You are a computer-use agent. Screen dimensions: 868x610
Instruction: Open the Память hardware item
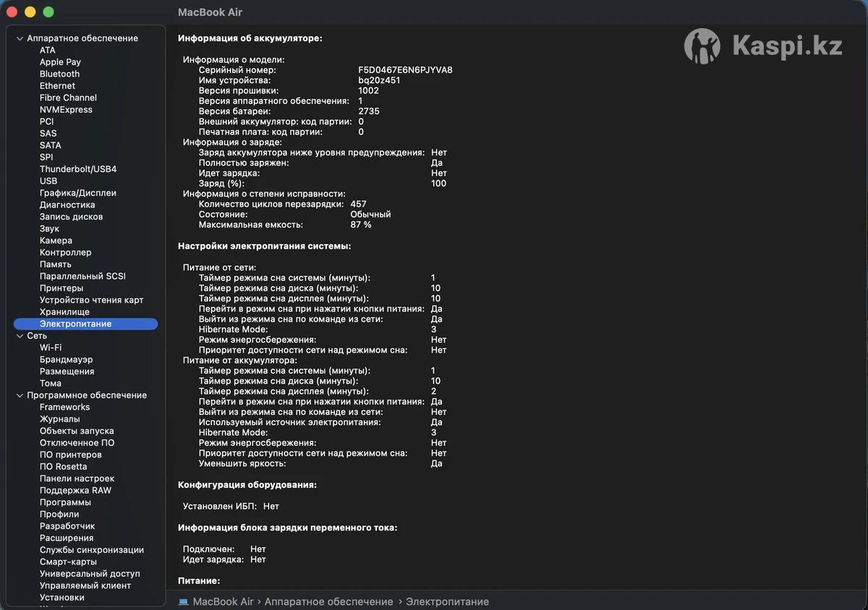pyautogui.click(x=55, y=265)
